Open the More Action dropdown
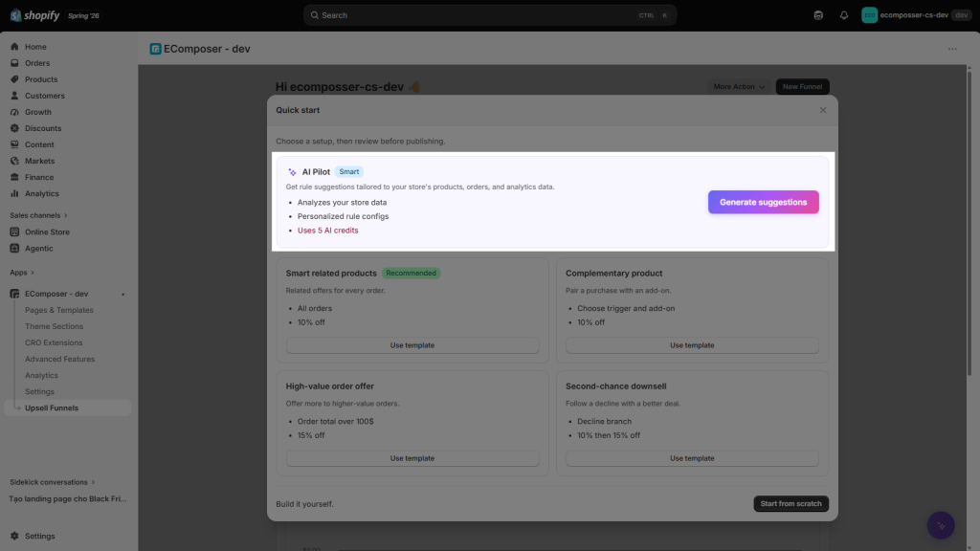Screen dimensions: 980x551 739,87
